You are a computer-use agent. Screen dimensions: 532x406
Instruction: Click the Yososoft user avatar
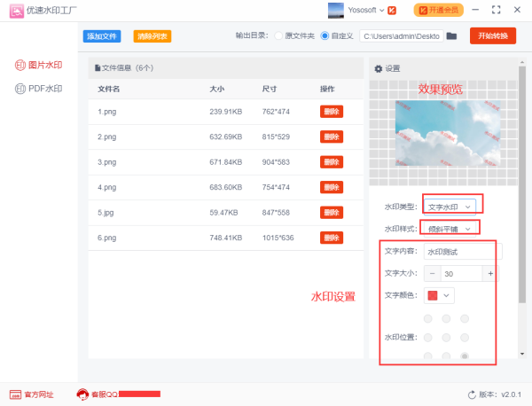(337, 11)
